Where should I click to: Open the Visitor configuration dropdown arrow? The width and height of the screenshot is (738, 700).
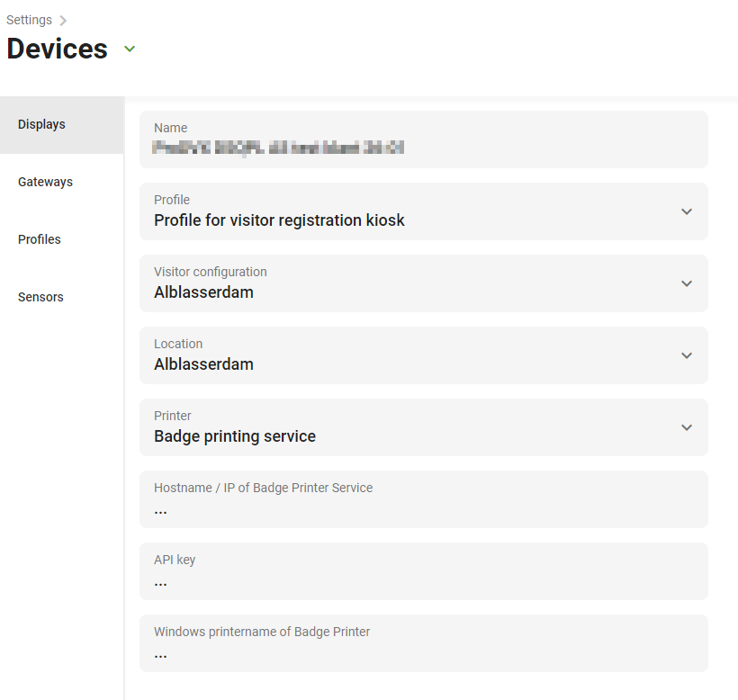[687, 283]
